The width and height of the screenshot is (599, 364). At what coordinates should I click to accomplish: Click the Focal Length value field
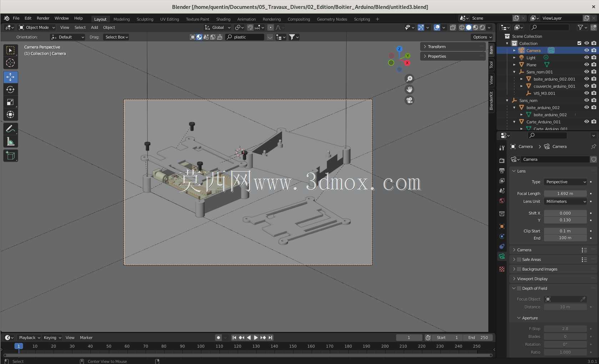coord(565,194)
